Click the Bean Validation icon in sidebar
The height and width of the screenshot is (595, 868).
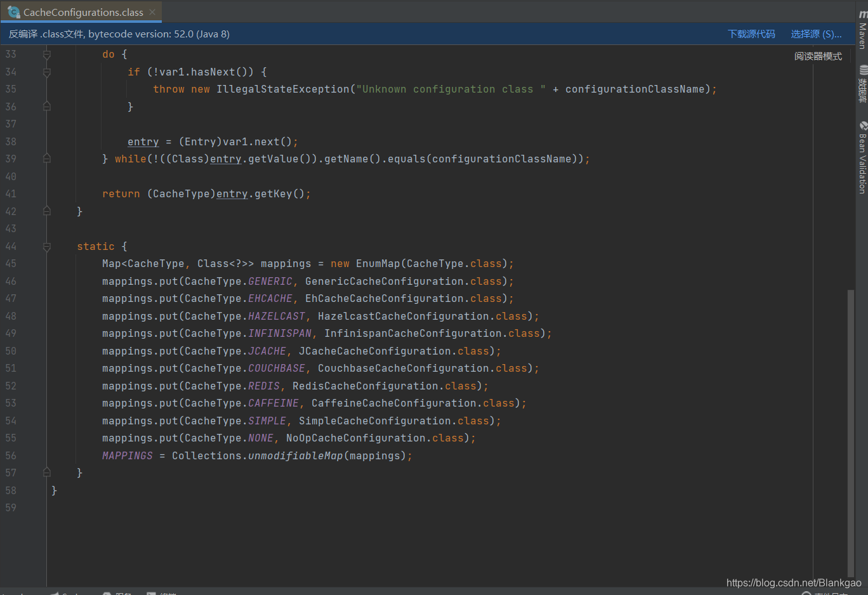[863, 126]
